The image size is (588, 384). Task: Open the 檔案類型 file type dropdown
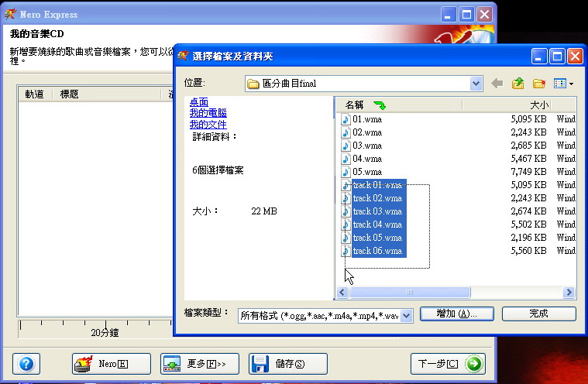(407, 314)
